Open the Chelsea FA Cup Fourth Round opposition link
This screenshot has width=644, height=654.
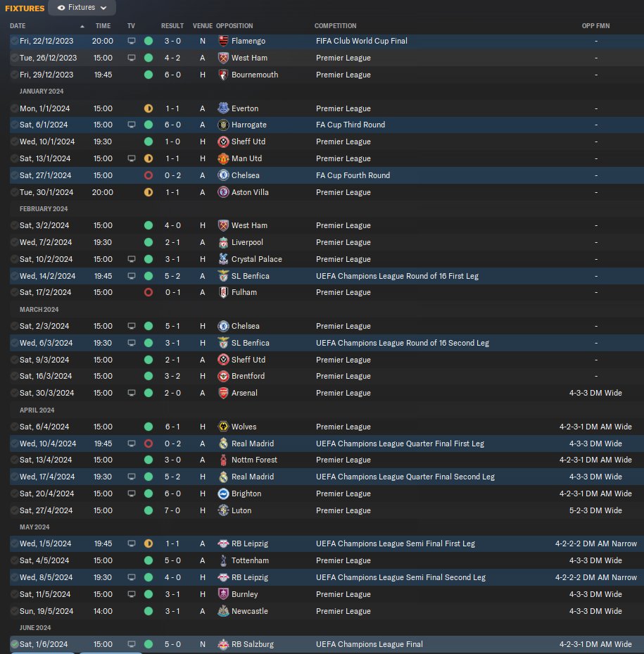[x=245, y=175]
